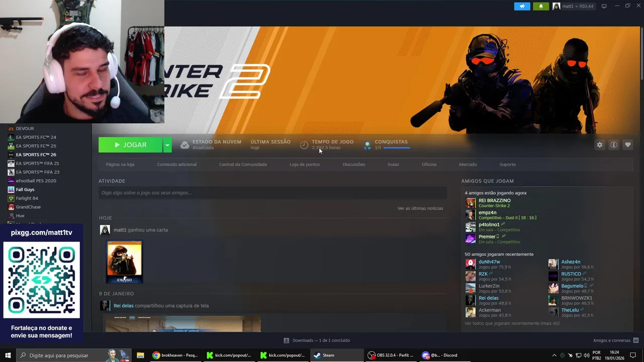Image resolution: width=644 pixels, height=362 pixels.
Task: Click the matt1 profile avatar at top
Action: 556,6
